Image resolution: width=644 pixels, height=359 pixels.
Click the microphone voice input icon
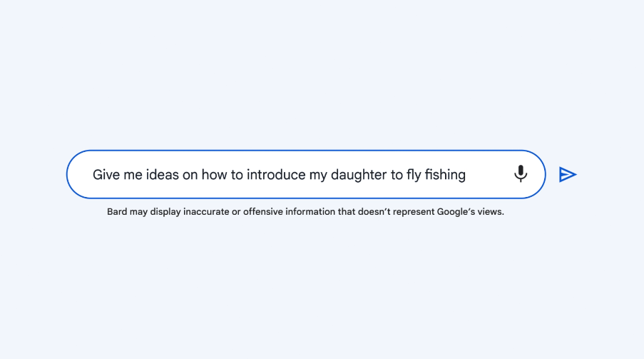(x=521, y=174)
